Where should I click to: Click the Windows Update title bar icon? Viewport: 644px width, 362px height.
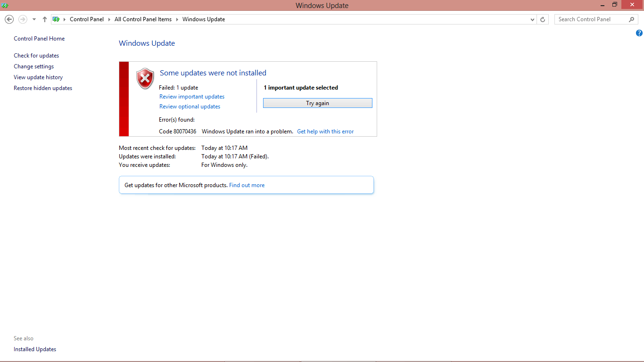click(5, 5)
